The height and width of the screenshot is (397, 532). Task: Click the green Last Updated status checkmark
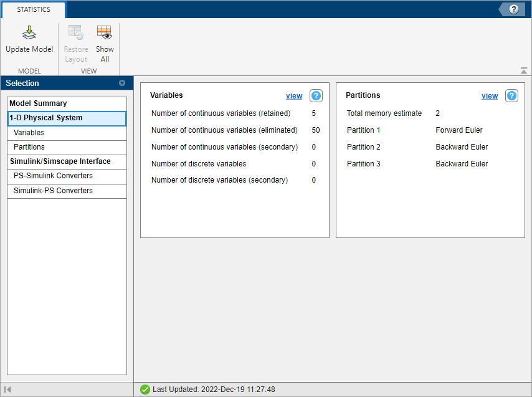click(x=145, y=390)
